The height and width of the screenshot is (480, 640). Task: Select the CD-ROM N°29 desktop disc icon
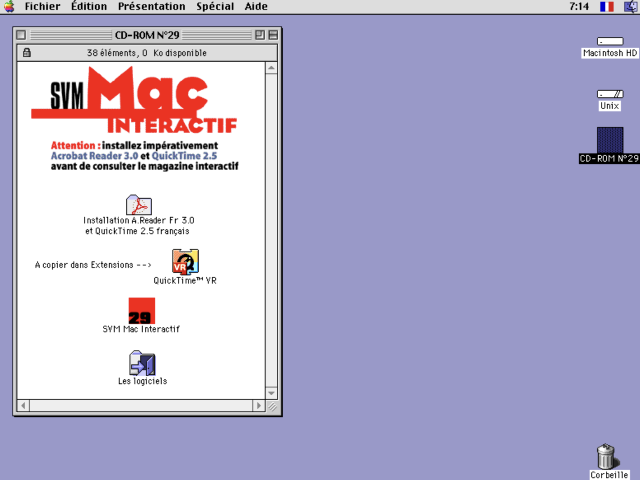coord(610,140)
